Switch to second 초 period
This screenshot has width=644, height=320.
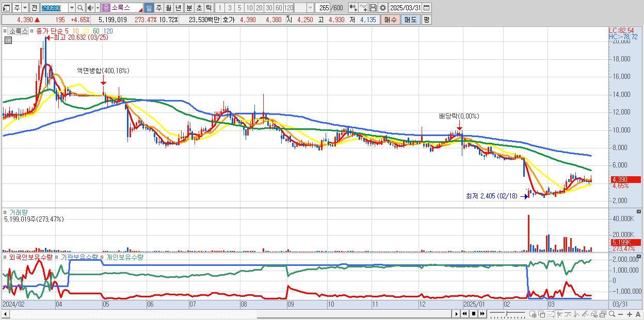[x=198, y=8]
